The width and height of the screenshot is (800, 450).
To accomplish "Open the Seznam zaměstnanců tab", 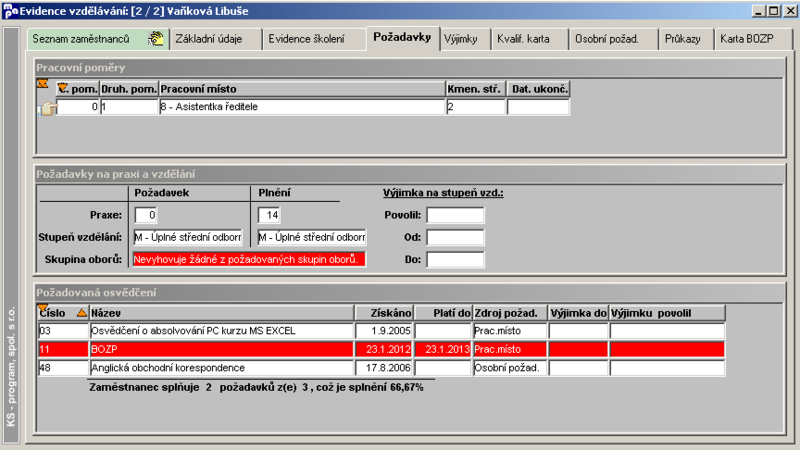I will coord(98,39).
